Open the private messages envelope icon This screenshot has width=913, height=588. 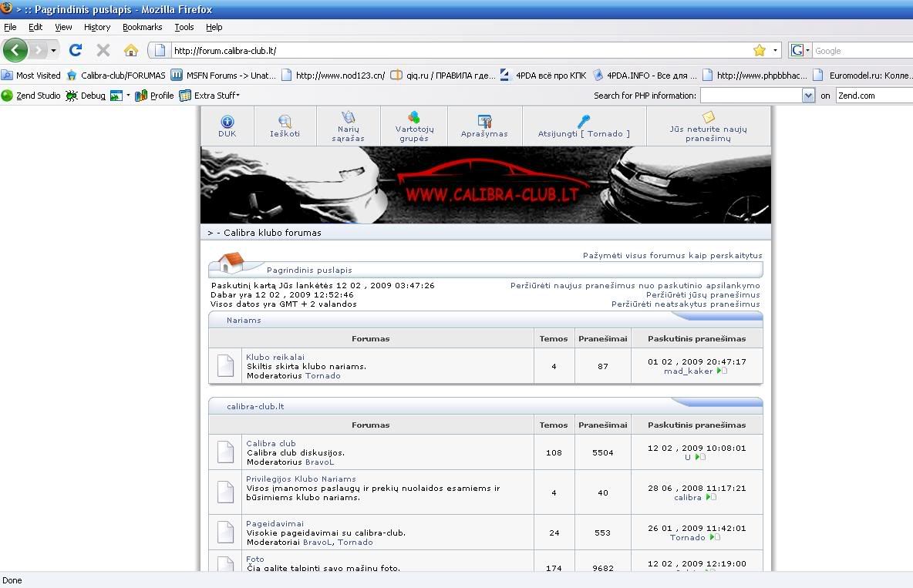tap(708, 117)
